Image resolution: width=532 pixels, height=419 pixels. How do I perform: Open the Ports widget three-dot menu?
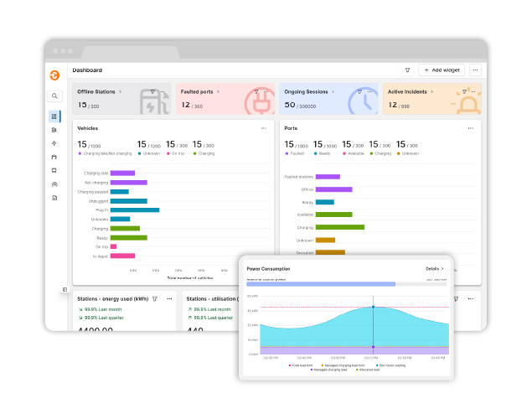click(x=471, y=128)
